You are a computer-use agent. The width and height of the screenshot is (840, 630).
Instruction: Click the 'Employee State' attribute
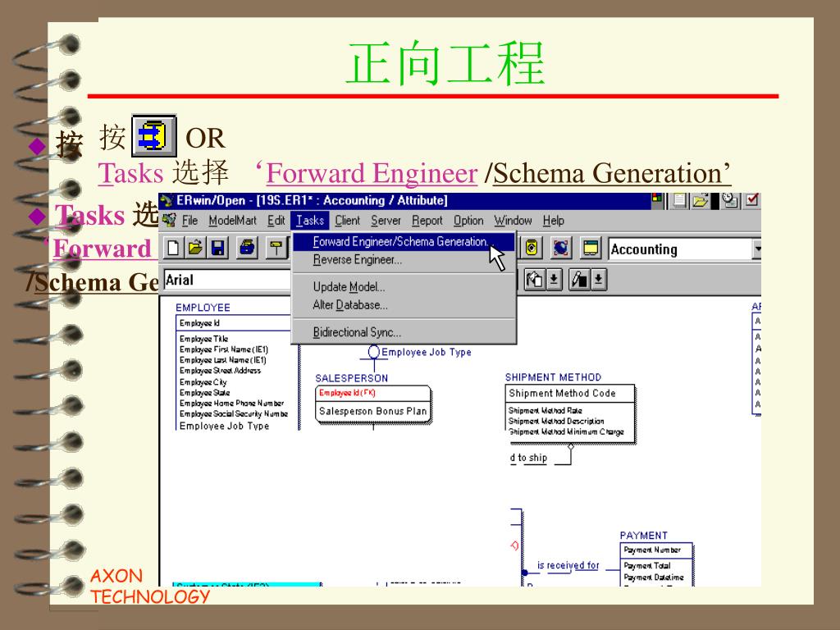(x=204, y=393)
